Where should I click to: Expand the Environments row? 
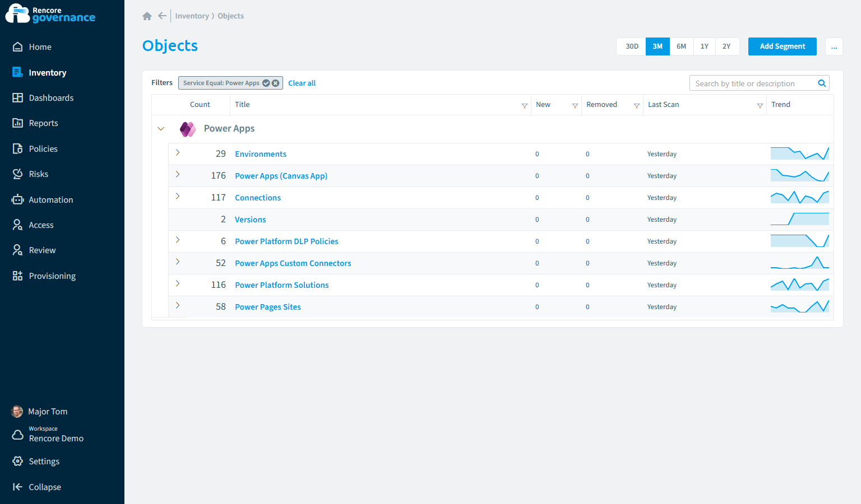178,152
